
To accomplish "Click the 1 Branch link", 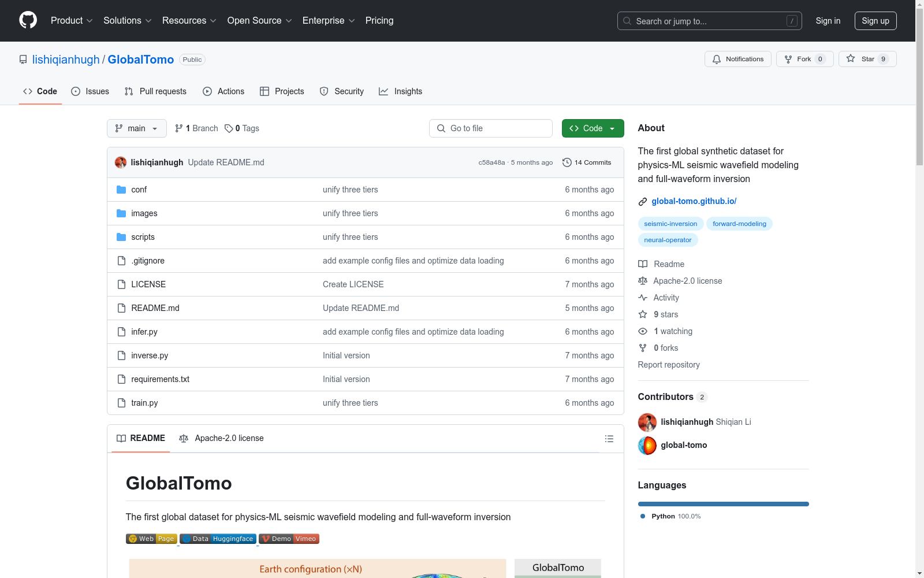I will [196, 128].
